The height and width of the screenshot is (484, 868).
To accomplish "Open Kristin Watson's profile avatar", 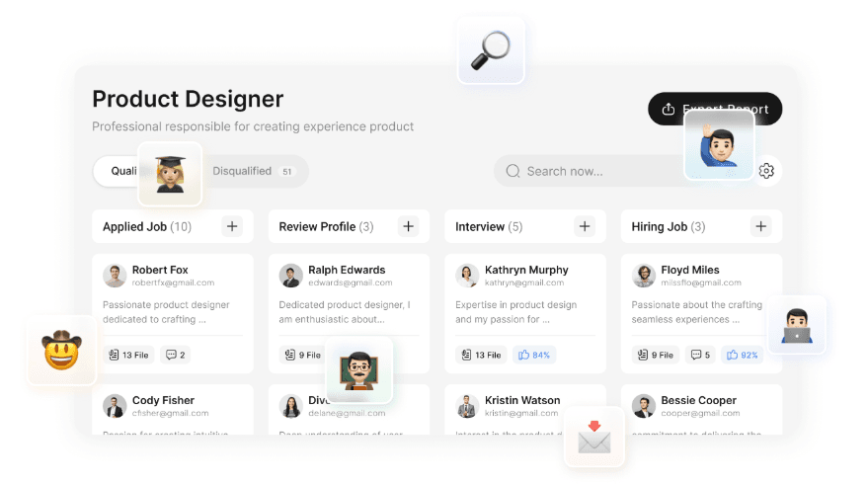I will (467, 406).
